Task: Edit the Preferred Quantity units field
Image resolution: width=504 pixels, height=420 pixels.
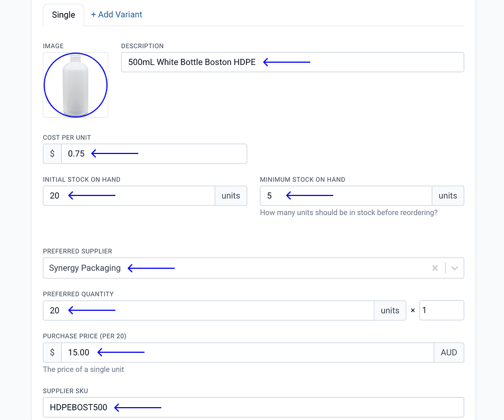Action: [209, 310]
